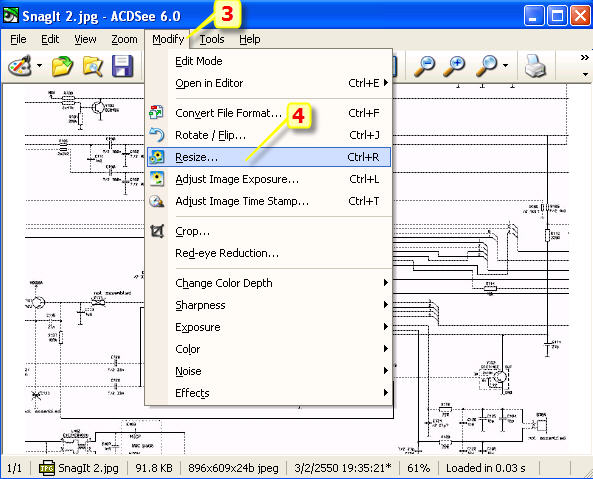Choose Rotate / Flip menu entry
This screenshot has height=479, width=593.
269,135
